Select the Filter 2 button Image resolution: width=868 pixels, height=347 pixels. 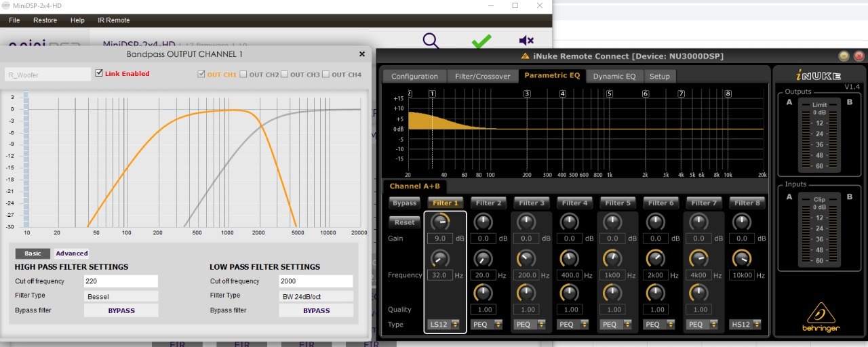(488, 203)
